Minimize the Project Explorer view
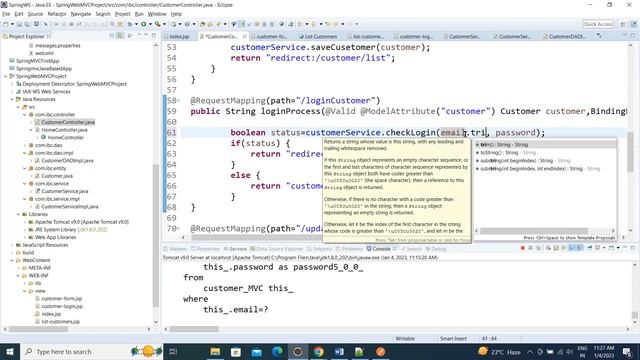The image size is (640, 360). point(146,36)
